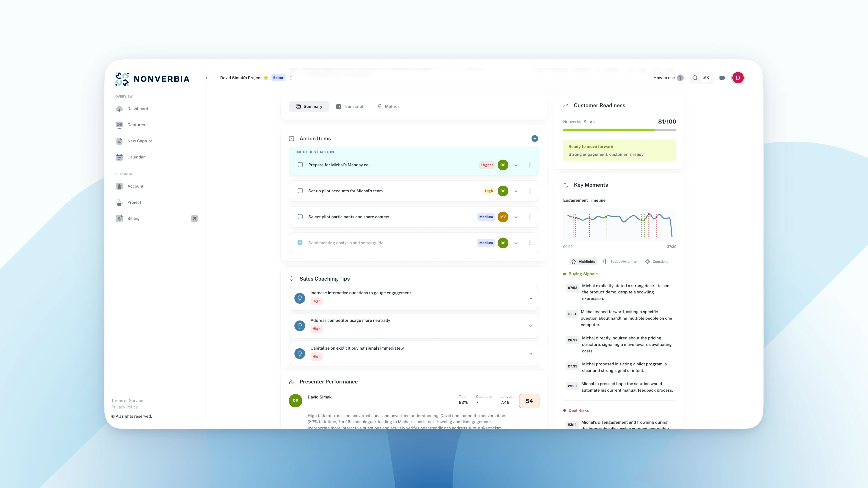Screen dimensions: 868x488
Task: Collapse sidebar with the left chevron icon
Action: pos(207,78)
